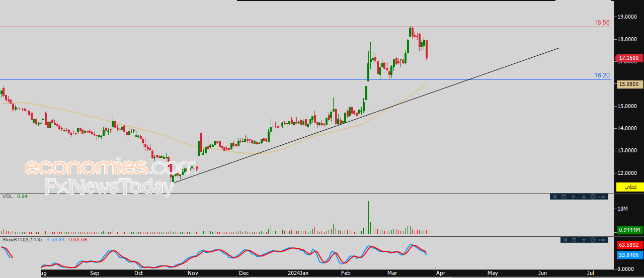
Task: Open SlowSTO panel settings gear
Action: [x=593, y=240]
